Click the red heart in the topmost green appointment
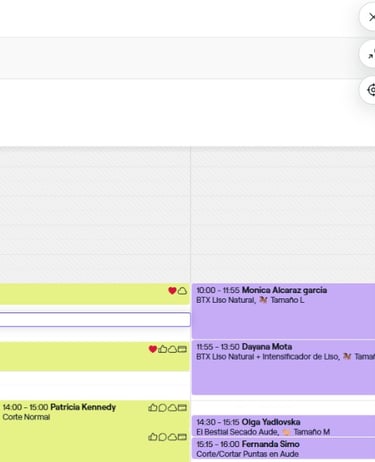The height and width of the screenshot is (462, 375). click(x=172, y=291)
